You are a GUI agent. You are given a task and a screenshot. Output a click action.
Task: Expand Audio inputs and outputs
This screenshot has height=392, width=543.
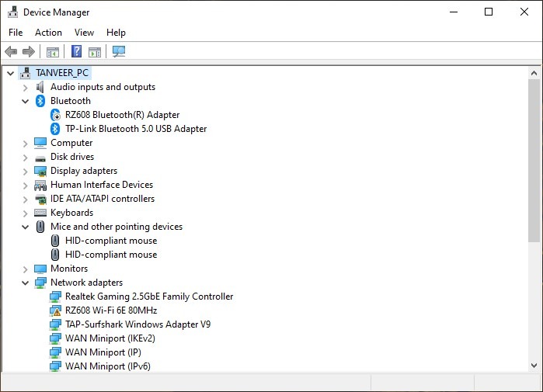[26, 88]
